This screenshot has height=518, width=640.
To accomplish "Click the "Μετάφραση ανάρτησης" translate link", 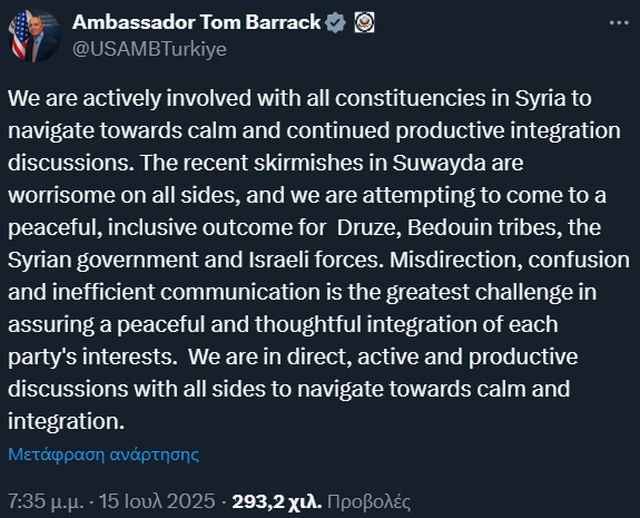I will click(104, 454).
